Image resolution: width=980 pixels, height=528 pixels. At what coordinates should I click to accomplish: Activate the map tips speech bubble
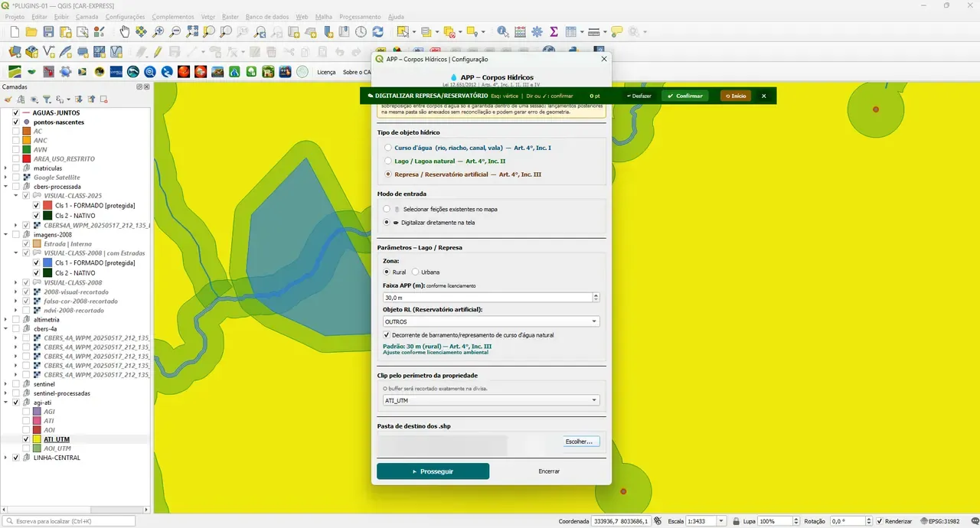point(616,32)
